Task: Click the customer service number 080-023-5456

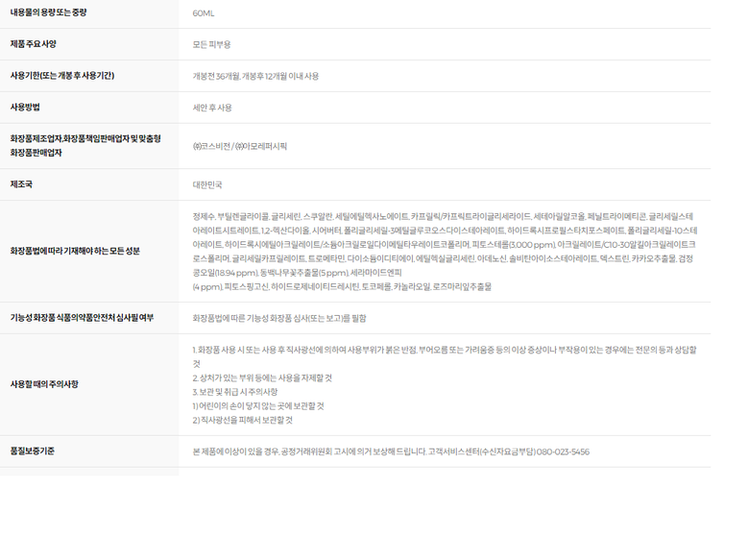Action: pos(563,451)
